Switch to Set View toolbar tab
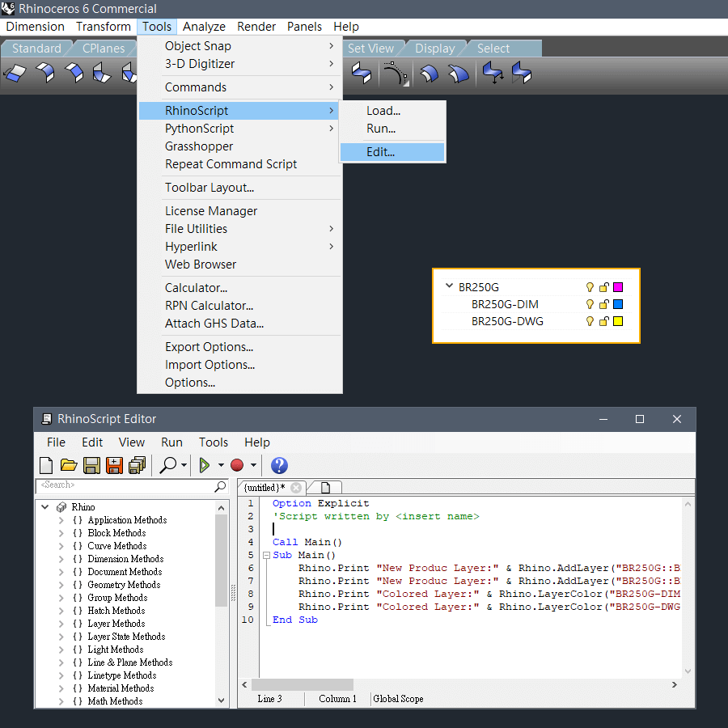This screenshot has height=728, width=728. pos(370,49)
